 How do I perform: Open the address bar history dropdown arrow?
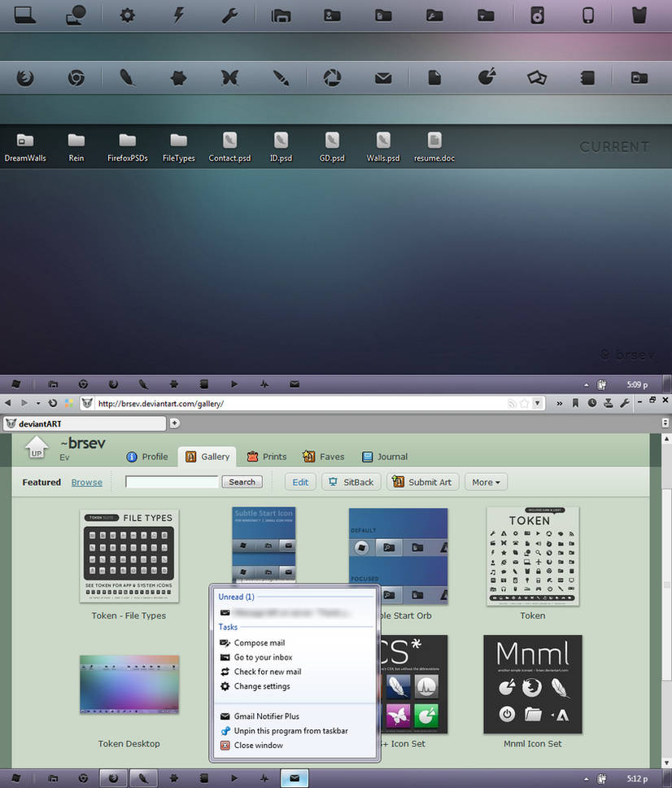pos(538,403)
